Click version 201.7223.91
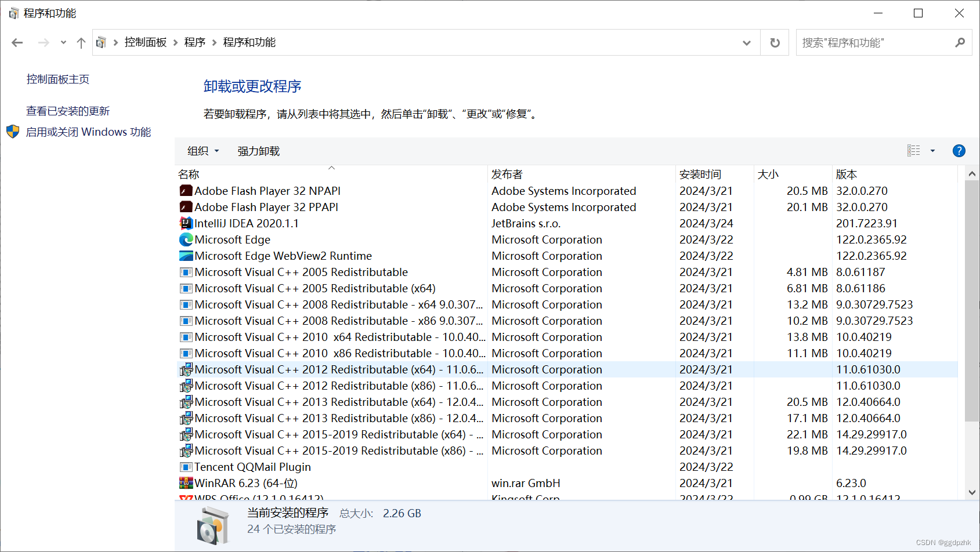The width and height of the screenshot is (980, 552). 867,223
